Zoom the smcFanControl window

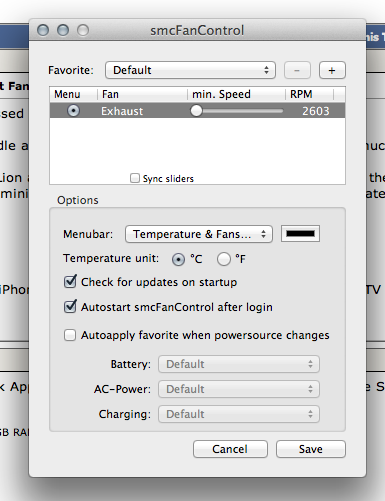[x=83, y=30]
